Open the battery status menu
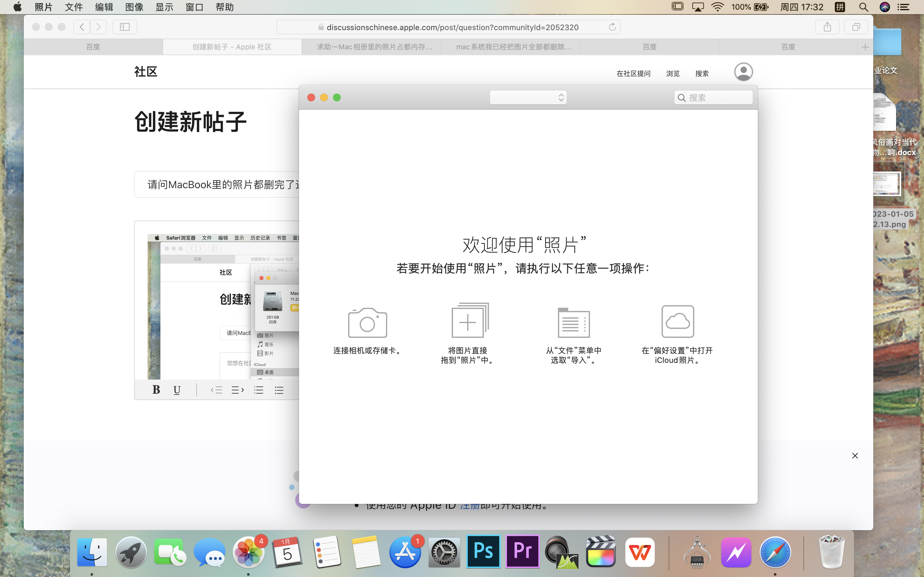Screen dimensions: 924x577 point(761,7)
